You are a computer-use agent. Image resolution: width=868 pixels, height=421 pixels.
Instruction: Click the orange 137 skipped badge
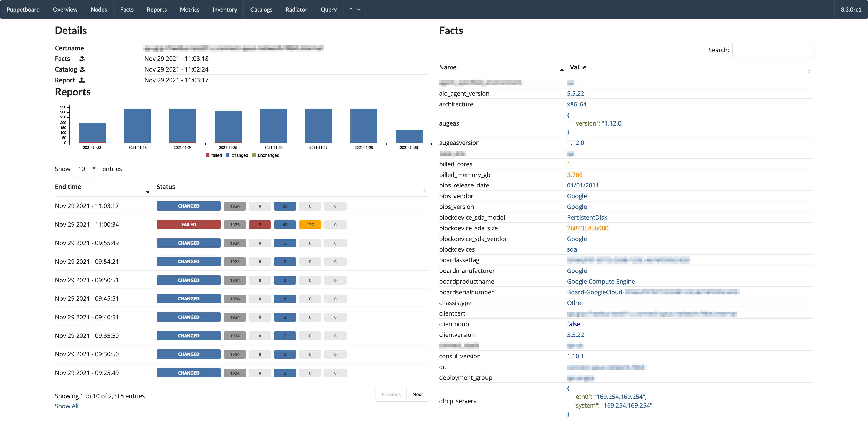(310, 225)
